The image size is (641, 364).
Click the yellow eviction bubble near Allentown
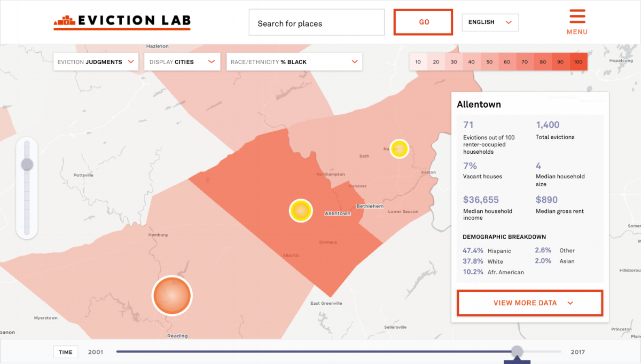(300, 211)
